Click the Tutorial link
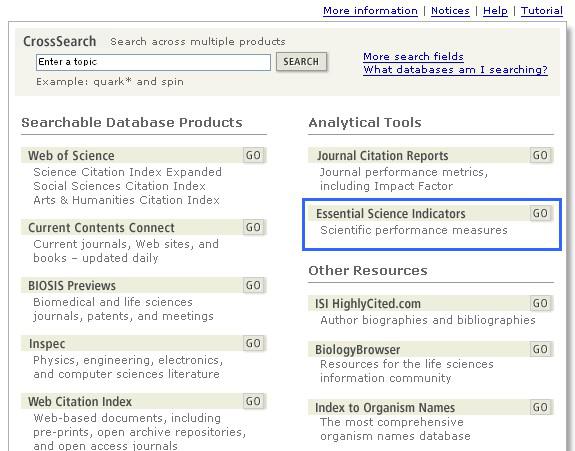Viewport: 575px width, 451px height. point(542,11)
